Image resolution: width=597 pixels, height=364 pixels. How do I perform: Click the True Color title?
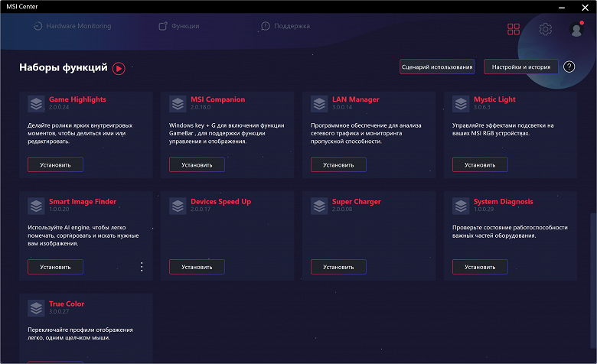pos(67,304)
